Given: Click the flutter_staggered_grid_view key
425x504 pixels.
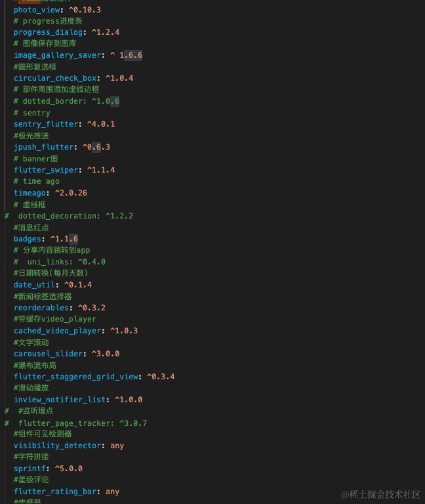Looking at the screenshot, I should (x=76, y=377).
